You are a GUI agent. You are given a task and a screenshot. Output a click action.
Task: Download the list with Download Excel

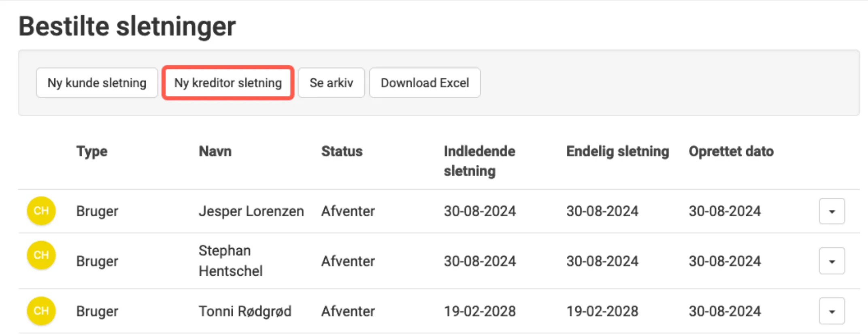pos(425,83)
